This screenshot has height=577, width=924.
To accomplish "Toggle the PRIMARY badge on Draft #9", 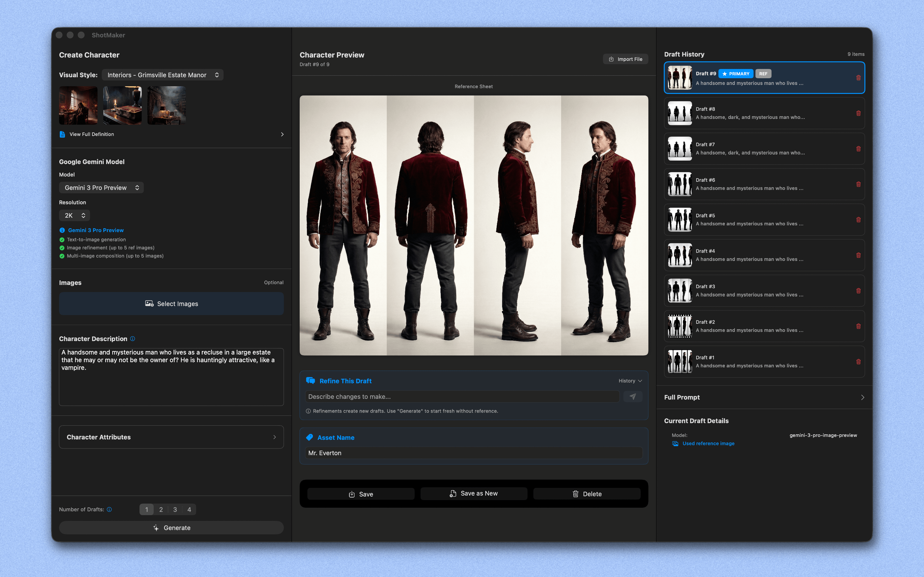I will (x=736, y=73).
